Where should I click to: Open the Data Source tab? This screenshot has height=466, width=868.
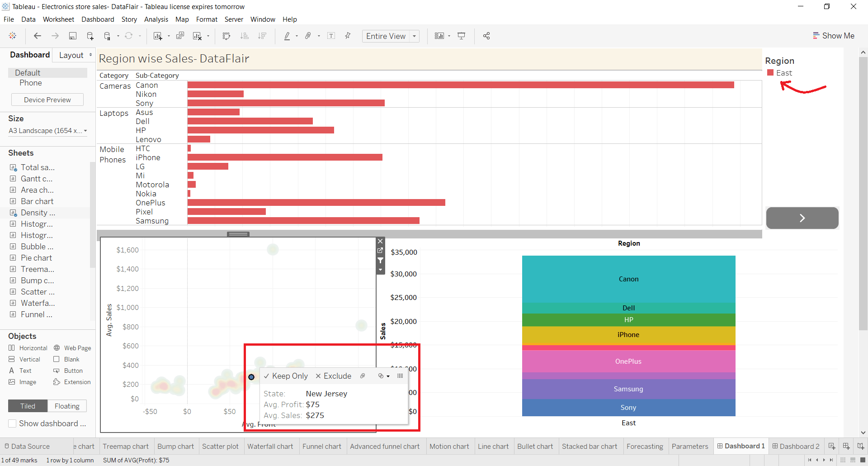[27, 446]
